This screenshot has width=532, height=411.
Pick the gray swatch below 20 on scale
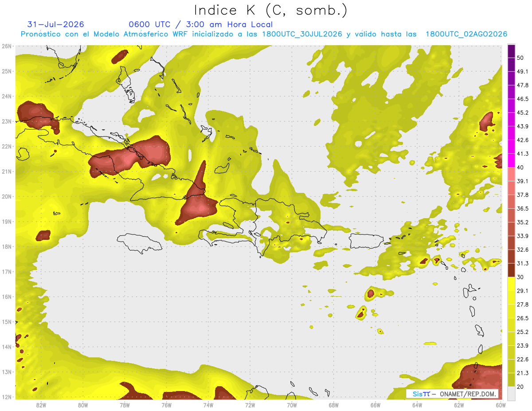tap(511, 393)
